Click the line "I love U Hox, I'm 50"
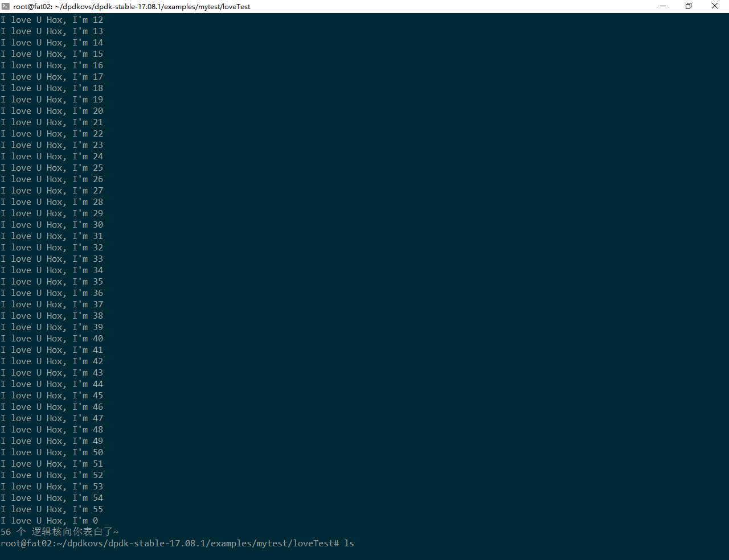 point(52,452)
